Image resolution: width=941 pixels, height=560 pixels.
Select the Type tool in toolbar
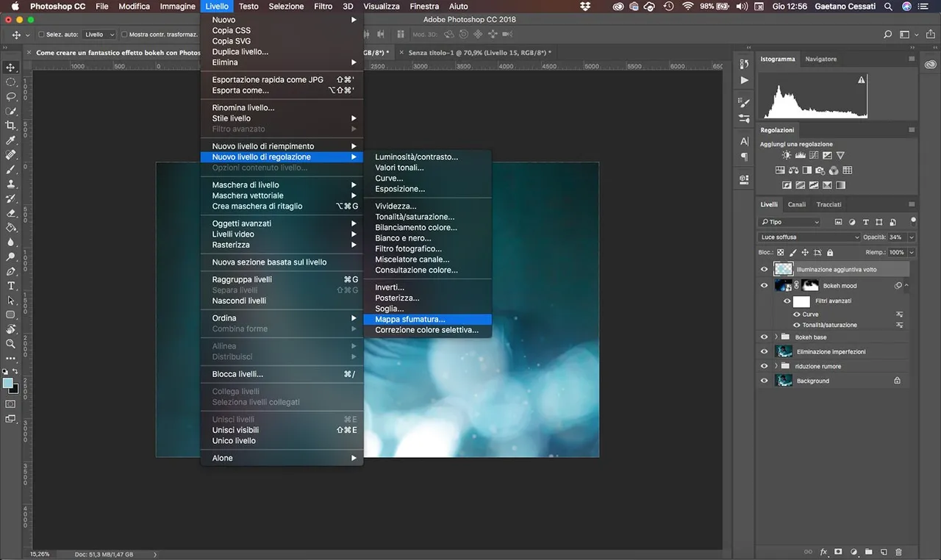(x=11, y=285)
